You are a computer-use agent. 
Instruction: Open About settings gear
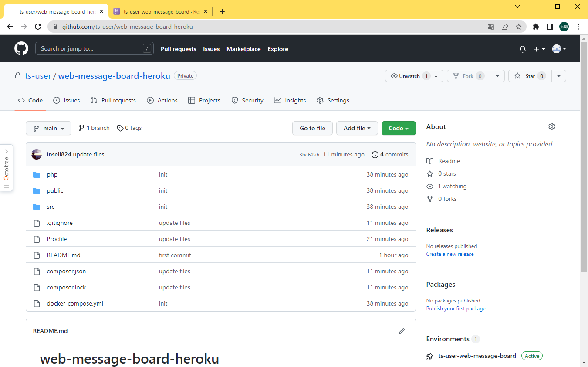tap(552, 126)
